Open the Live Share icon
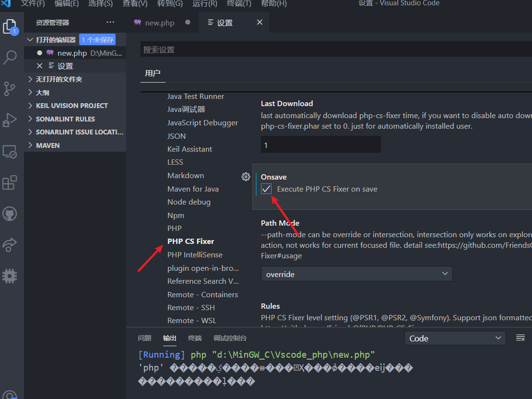This screenshot has height=399, width=532. pos(10,245)
